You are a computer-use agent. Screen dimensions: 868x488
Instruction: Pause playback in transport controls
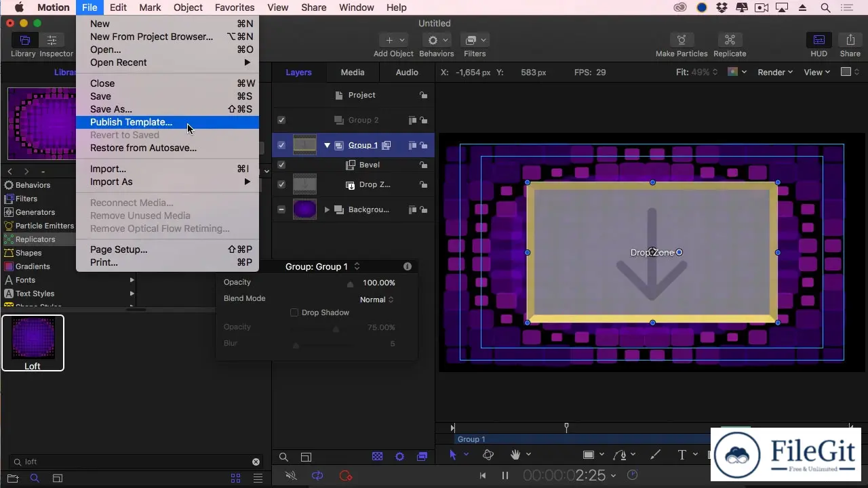click(505, 476)
